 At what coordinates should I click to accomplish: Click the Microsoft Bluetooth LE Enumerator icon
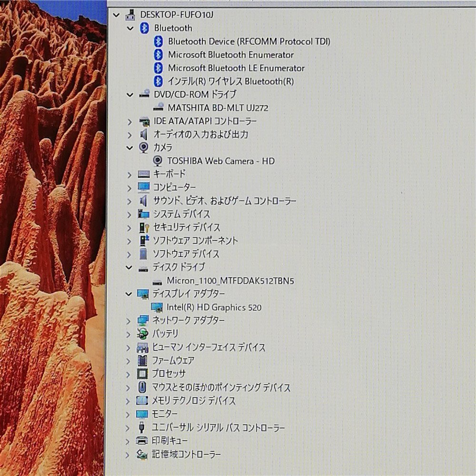158,68
